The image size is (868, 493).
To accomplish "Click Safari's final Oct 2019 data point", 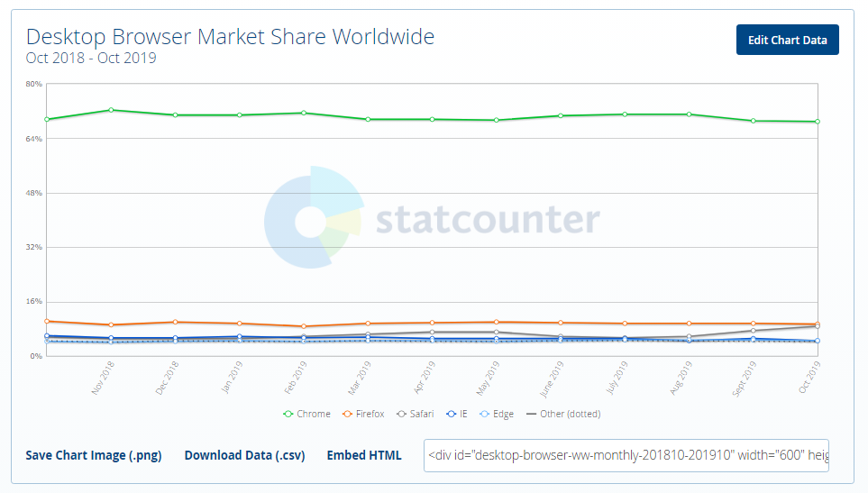I will (818, 326).
